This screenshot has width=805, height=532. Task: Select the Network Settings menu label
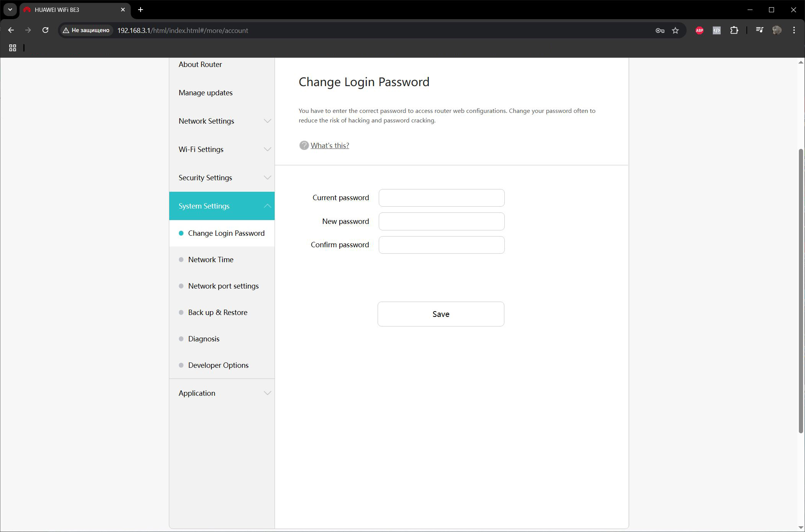tap(206, 121)
